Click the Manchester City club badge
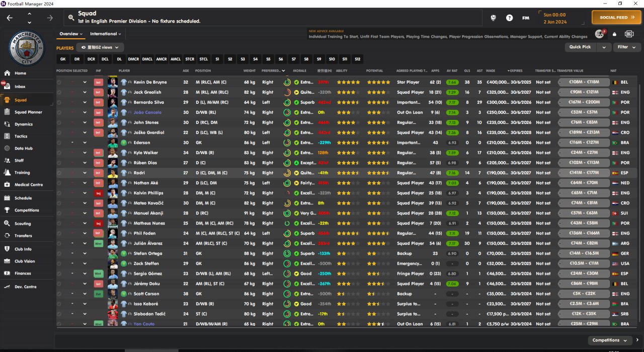The image size is (644, 352). (x=27, y=48)
